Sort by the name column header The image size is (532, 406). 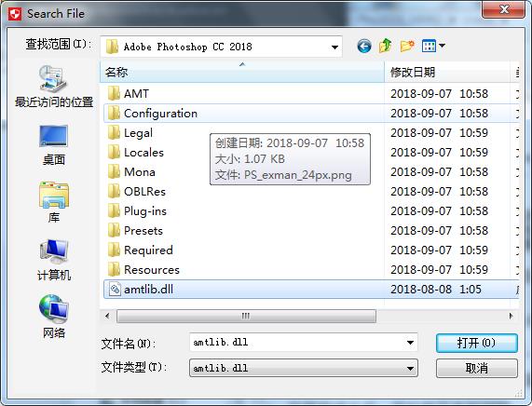(x=242, y=73)
